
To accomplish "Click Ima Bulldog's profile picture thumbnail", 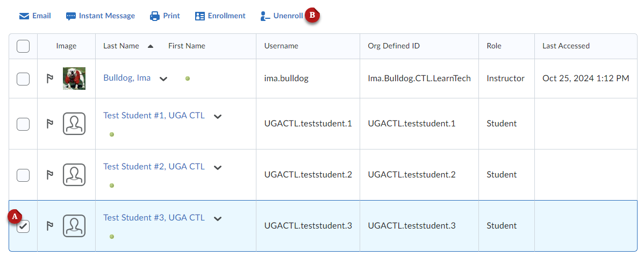I will [74, 79].
